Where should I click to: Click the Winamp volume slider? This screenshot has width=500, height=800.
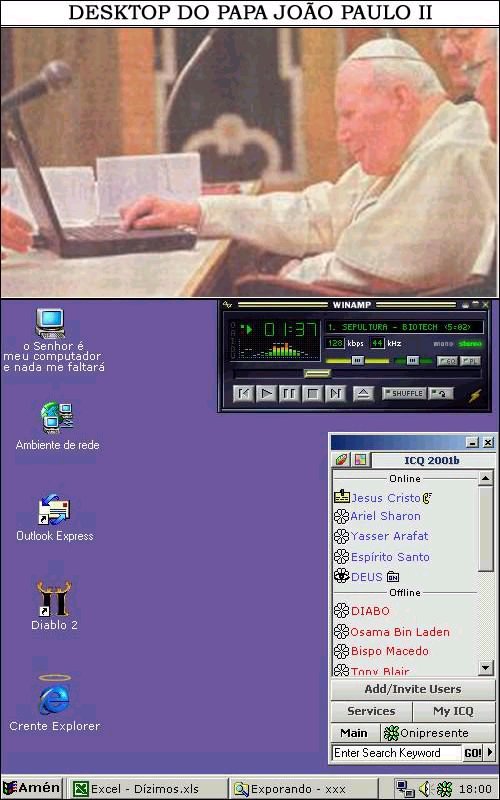[357, 361]
